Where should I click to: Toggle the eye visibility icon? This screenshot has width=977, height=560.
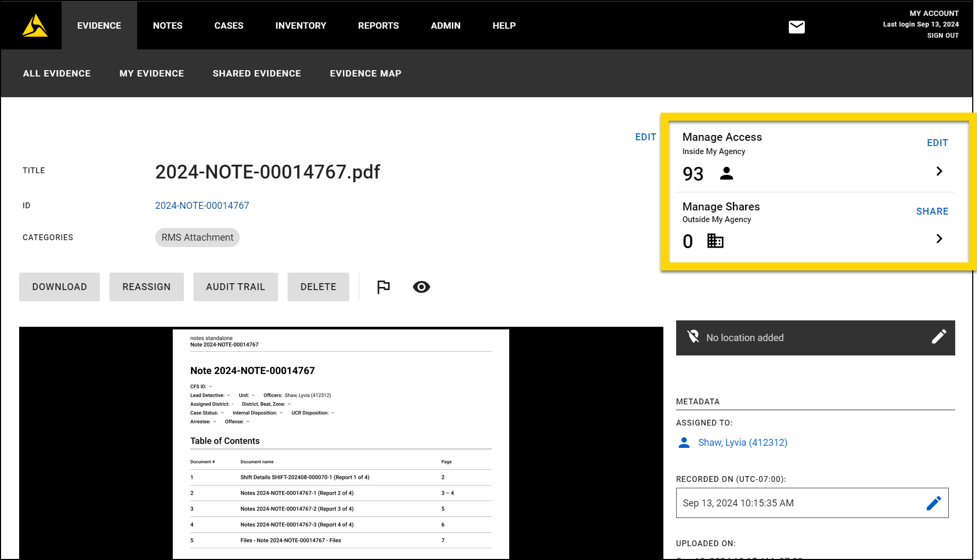tap(421, 287)
